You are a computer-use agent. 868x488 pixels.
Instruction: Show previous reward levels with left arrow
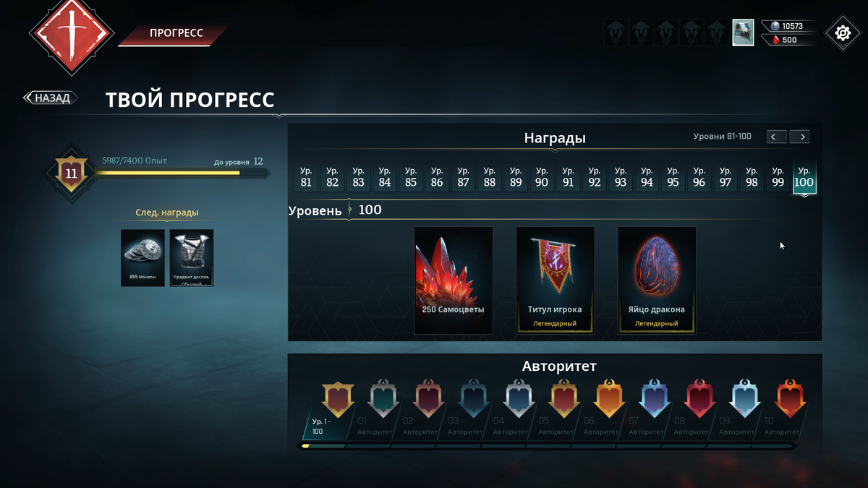[x=777, y=137]
